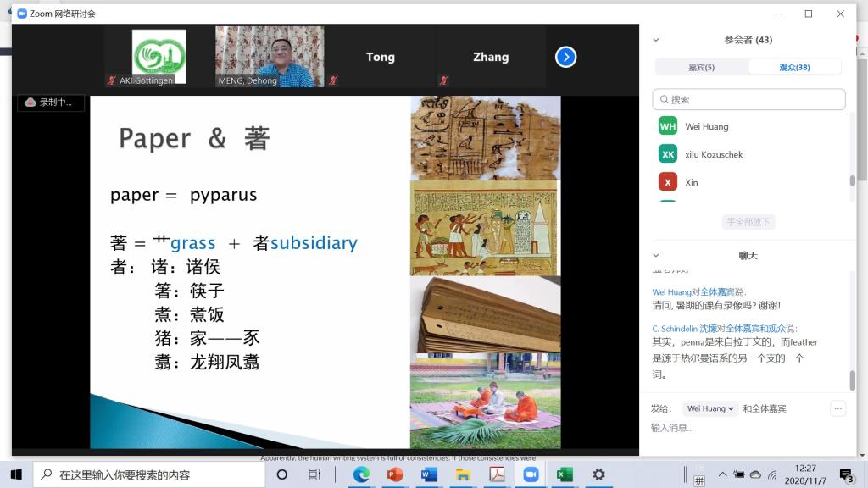868x488 pixels.
Task: Open the chat more options (...) button
Action: pos(837,408)
